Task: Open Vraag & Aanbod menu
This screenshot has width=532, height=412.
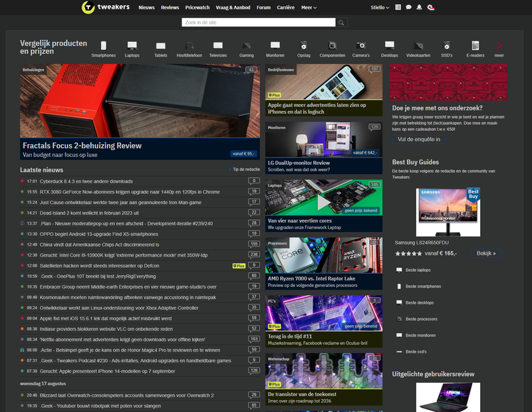Action: (x=233, y=7)
